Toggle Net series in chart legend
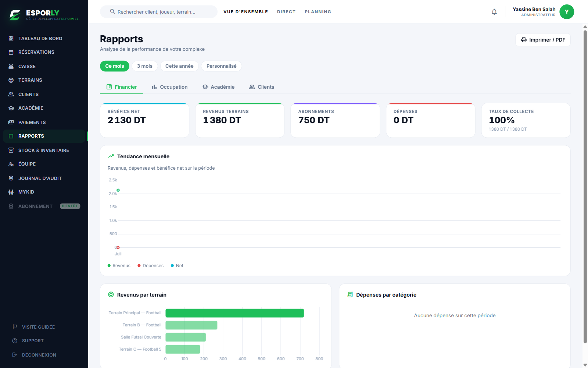This screenshot has height=368, width=588. (177, 266)
